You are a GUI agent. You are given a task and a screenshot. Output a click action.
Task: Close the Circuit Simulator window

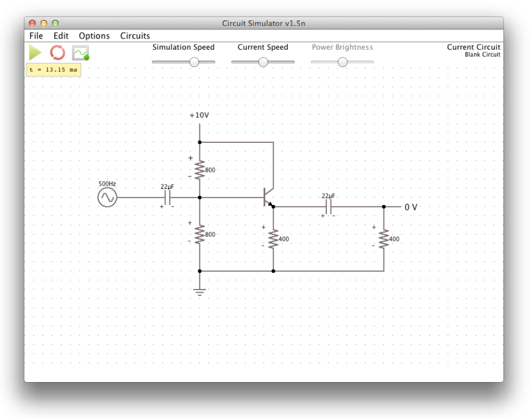[x=32, y=23]
